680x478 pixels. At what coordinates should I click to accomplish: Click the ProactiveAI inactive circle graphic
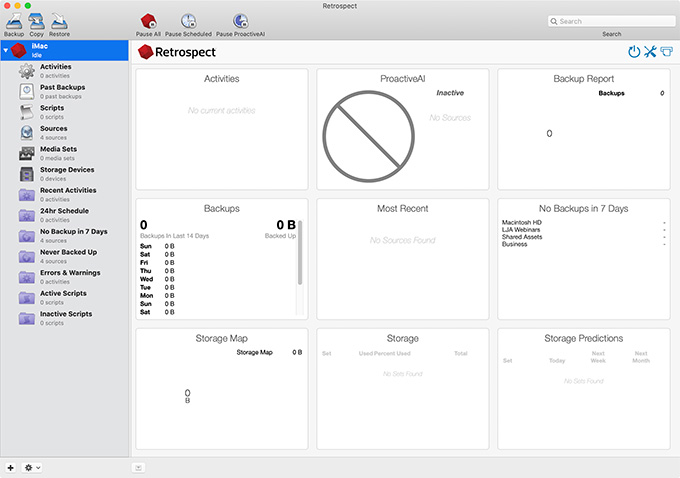[369, 136]
